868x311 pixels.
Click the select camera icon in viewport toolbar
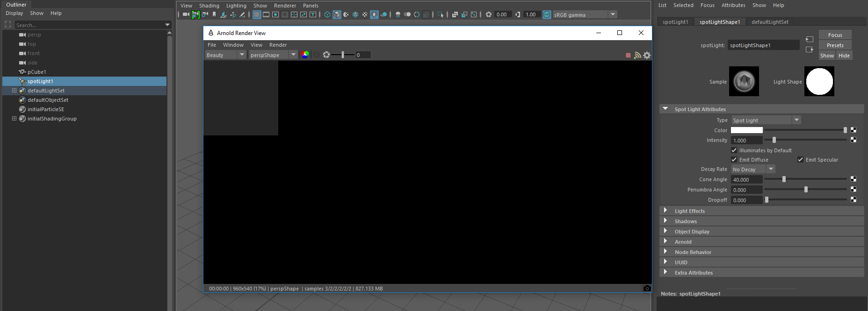tap(186, 14)
